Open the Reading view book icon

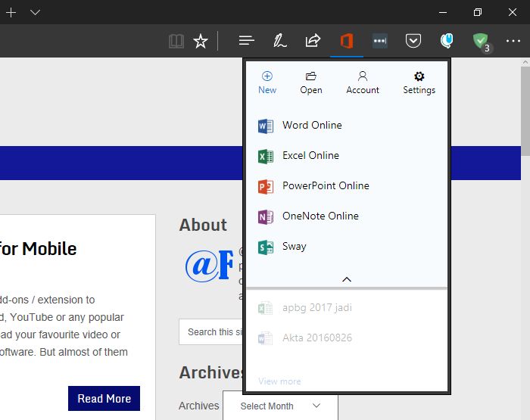(x=176, y=41)
